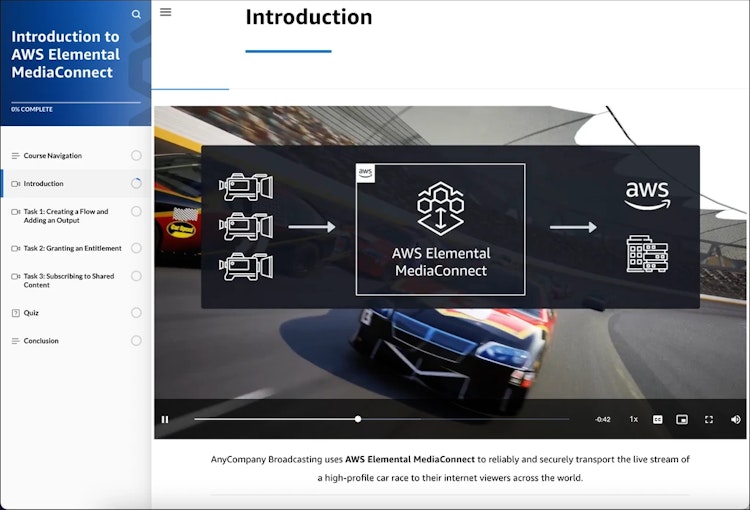
Task: Click Introduction progress circle
Action: (136, 183)
